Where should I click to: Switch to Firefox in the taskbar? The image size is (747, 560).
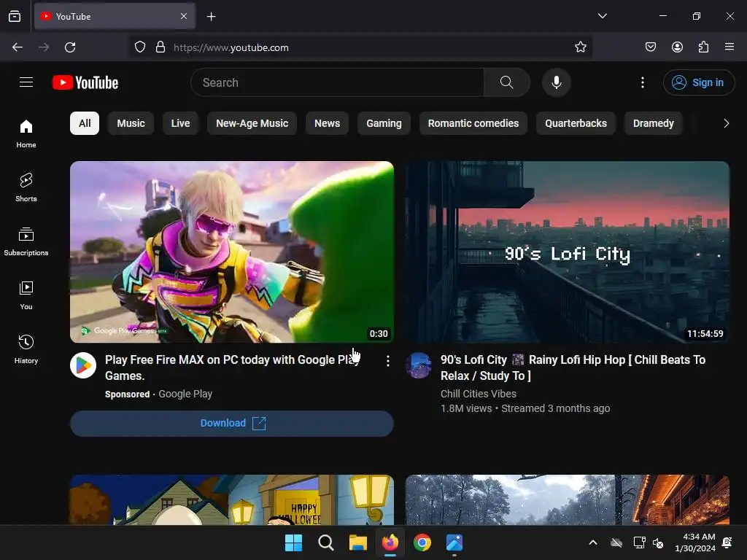click(390, 542)
